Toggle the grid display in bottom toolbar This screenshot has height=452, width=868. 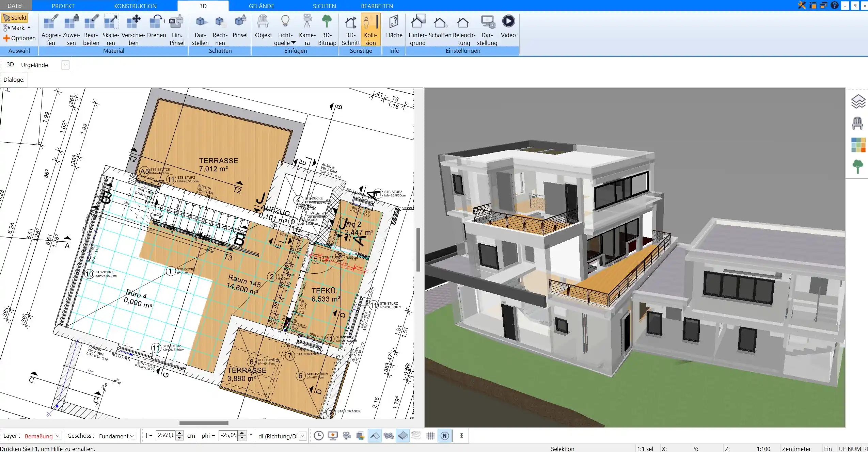click(430, 436)
